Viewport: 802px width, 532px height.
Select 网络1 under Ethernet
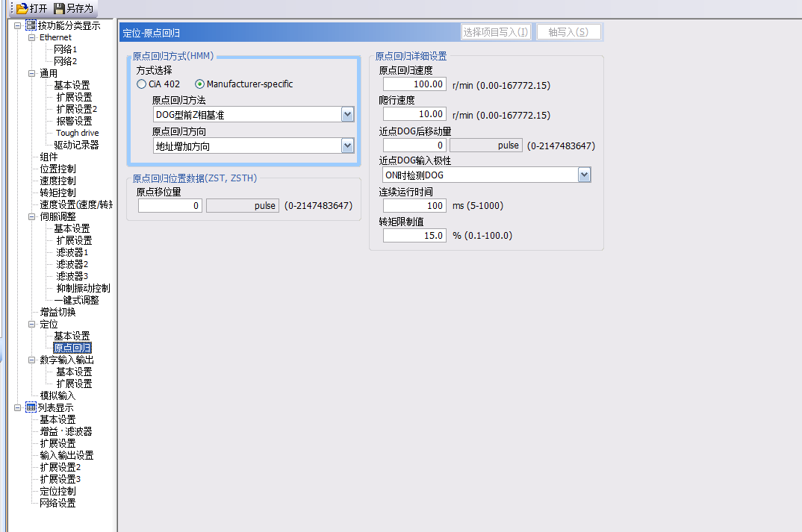65,49
